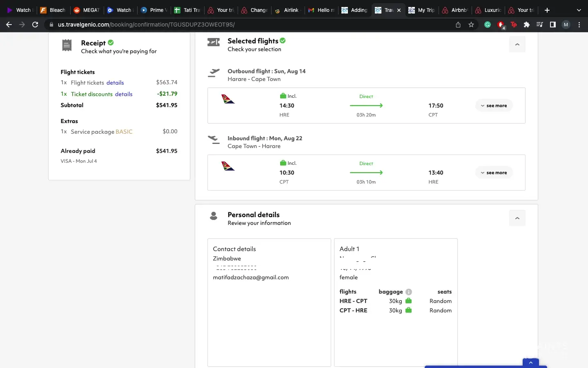
Task: Click the receipt document icon
Action: pyautogui.click(x=67, y=45)
